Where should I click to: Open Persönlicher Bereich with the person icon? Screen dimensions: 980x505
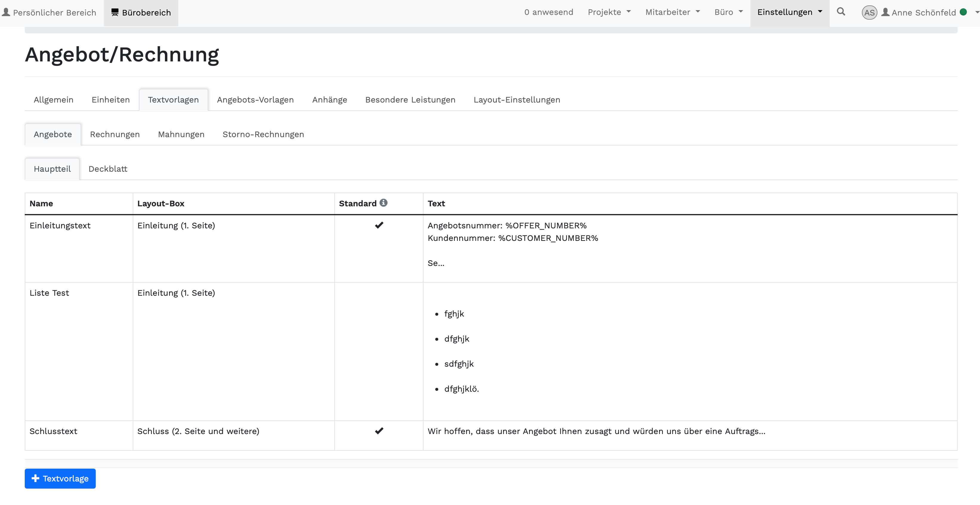(49, 13)
